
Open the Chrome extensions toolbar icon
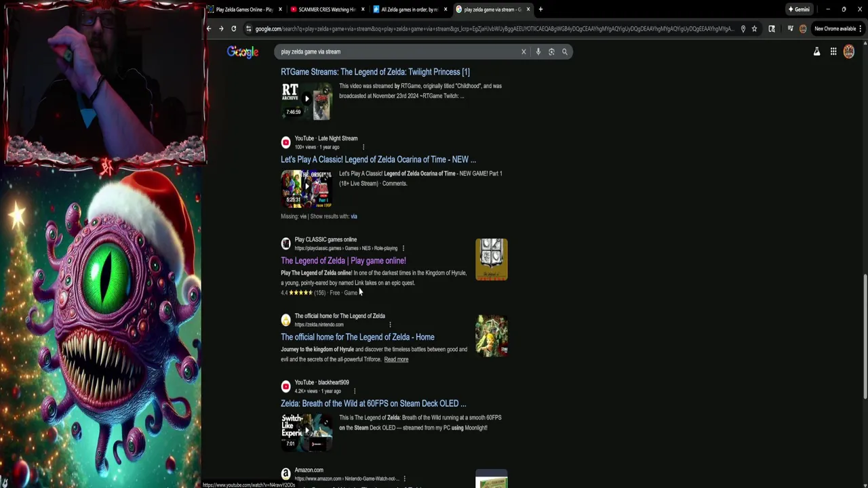772,28
